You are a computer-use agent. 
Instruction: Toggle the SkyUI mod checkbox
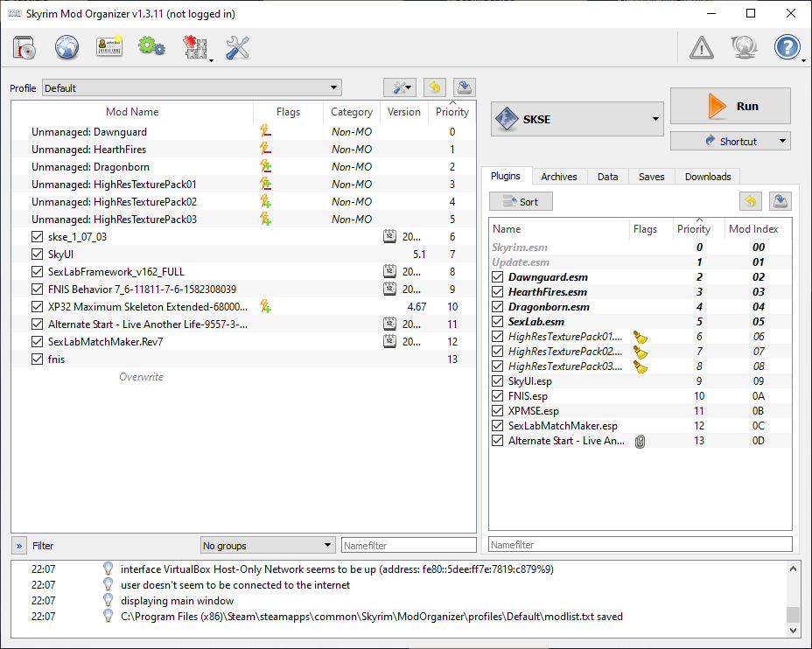tap(37, 255)
